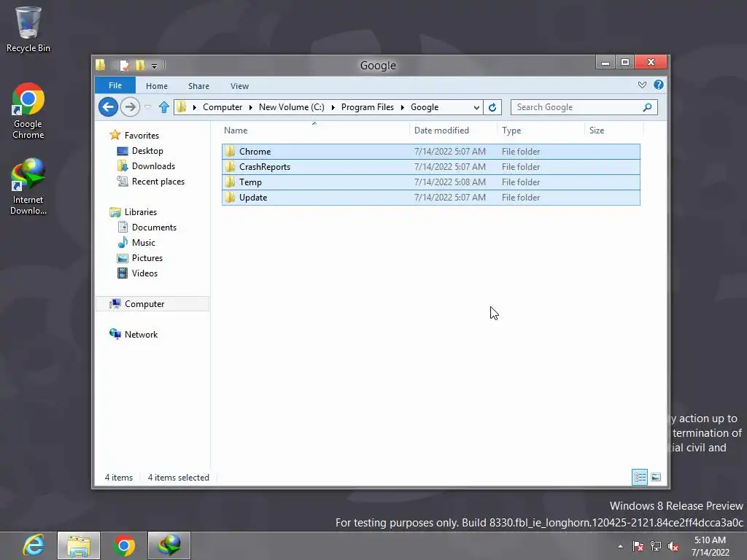Open Favorites in the navigation pane

(142, 135)
